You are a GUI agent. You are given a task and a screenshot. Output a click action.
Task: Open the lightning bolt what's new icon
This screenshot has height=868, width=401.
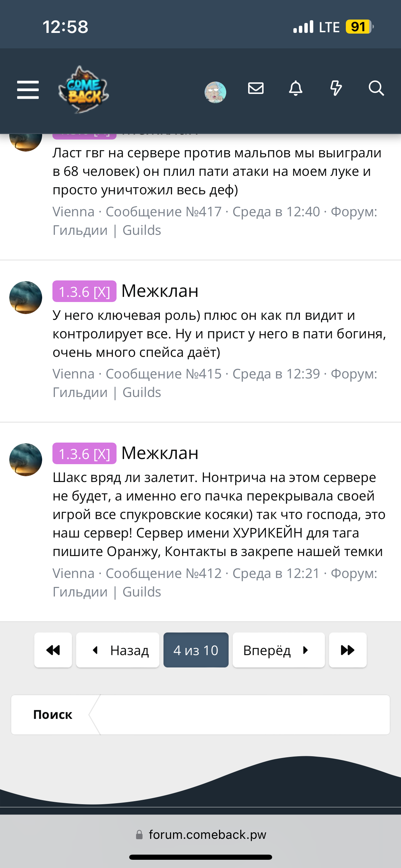point(336,88)
